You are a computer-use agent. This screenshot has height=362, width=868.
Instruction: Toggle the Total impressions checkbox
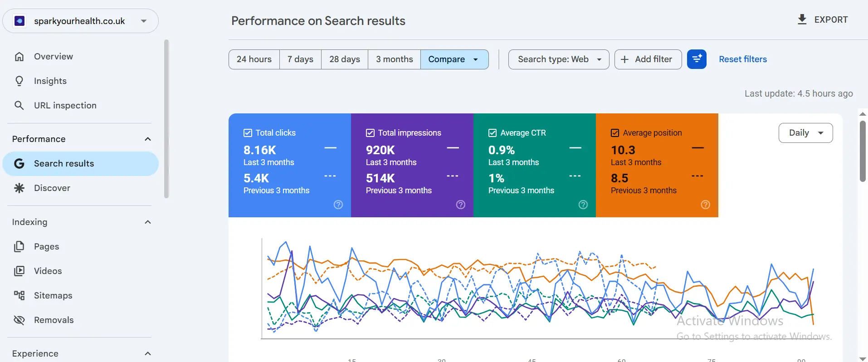(x=370, y=133)
